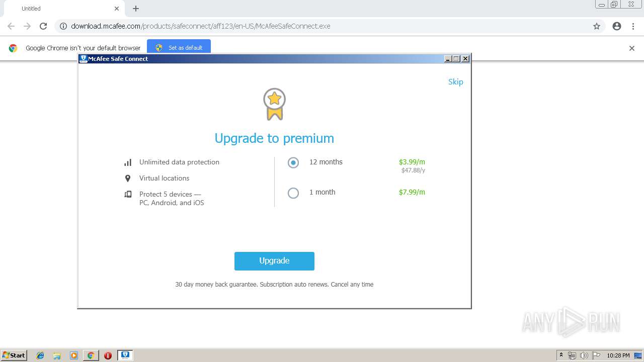
Task: Click the clock showing 10:28 PM
Action: tap(618, 355)
